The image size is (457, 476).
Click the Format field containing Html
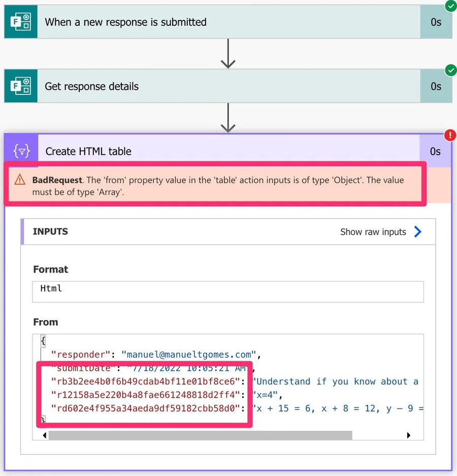point(227,292)
